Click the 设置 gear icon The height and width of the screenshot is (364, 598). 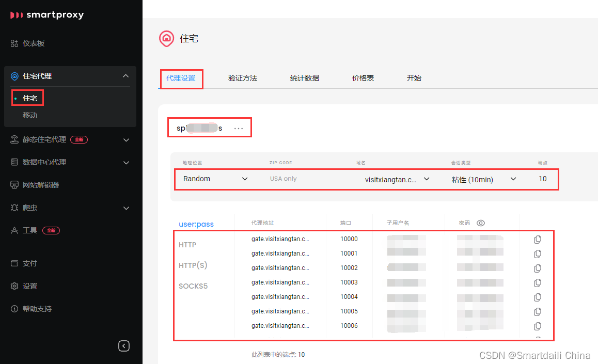(14, 286)
